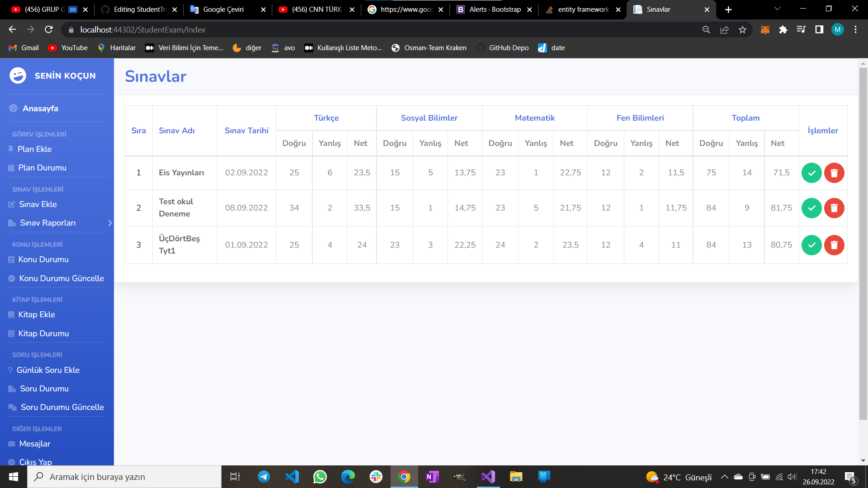868x488 pixels.
Task: Open the YouTube bookmark
Action: click(x=68, y=48)
